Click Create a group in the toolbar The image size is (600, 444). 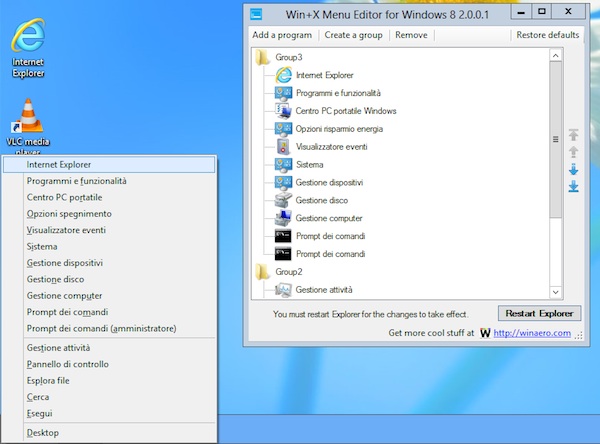[354, 35]
